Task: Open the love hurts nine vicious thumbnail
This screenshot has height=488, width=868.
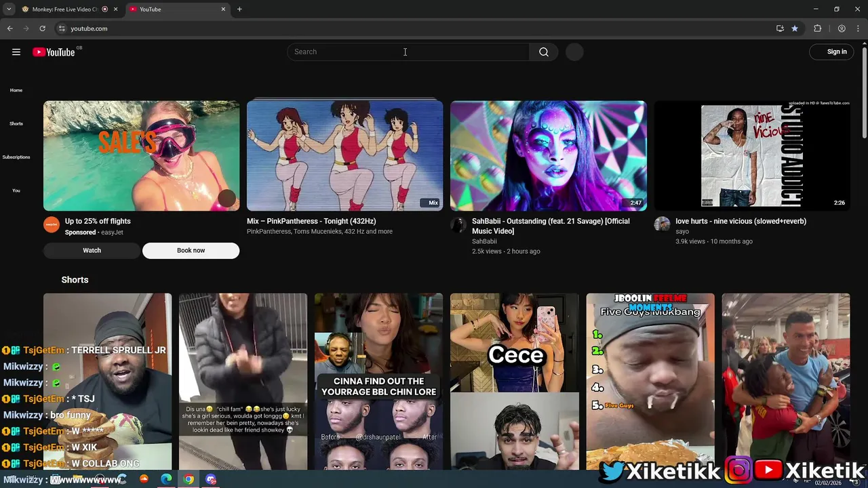Action: [x=752, y=156]
